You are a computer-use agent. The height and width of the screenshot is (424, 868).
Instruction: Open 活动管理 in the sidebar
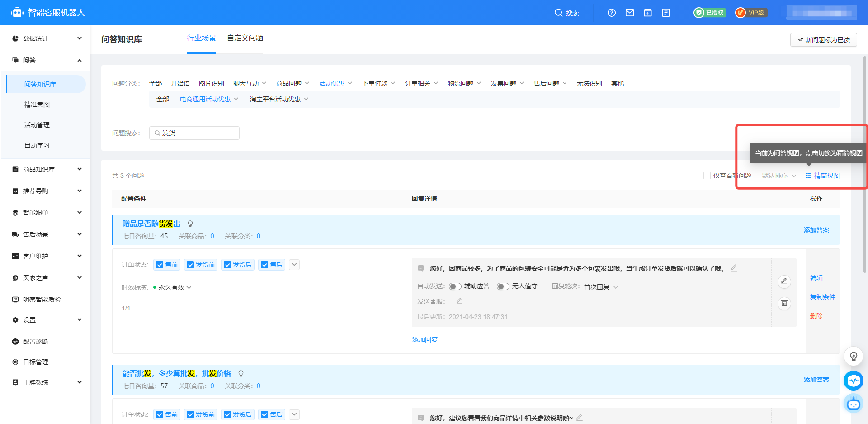click(37, 125)
